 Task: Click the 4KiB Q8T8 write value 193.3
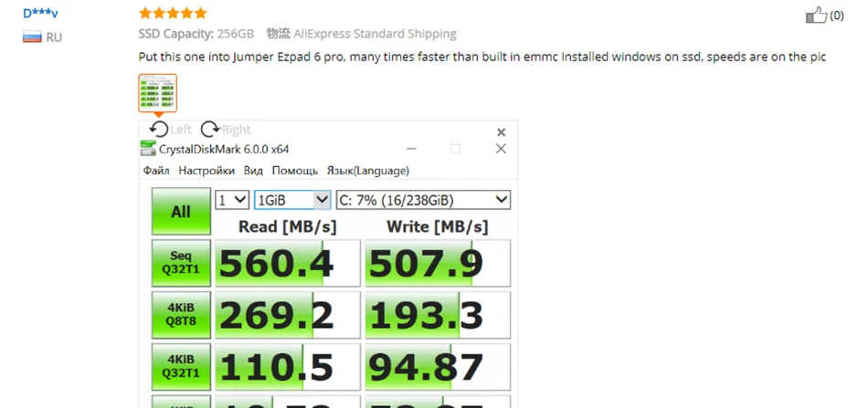(438, 315)
